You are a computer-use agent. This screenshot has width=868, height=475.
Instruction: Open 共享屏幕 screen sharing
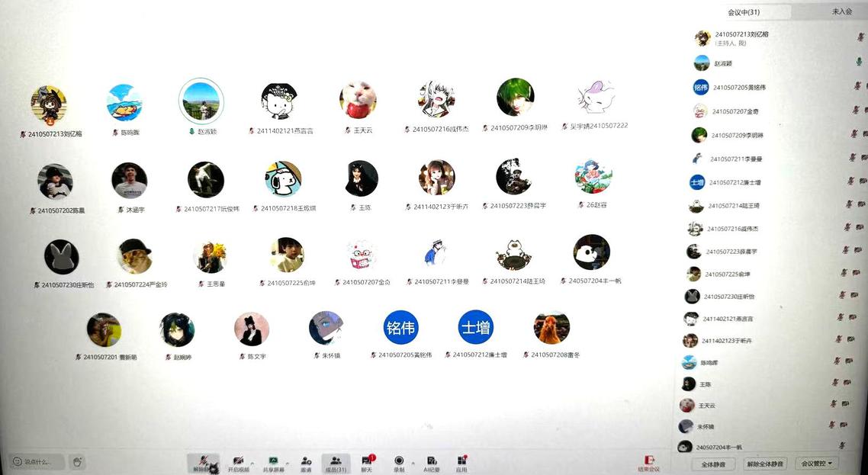click(x=272, y=462)
